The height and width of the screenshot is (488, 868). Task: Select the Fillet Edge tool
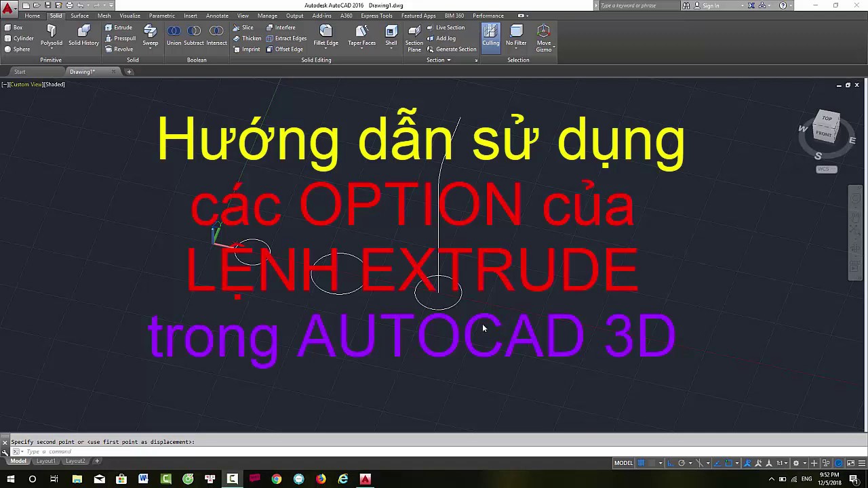325,36
